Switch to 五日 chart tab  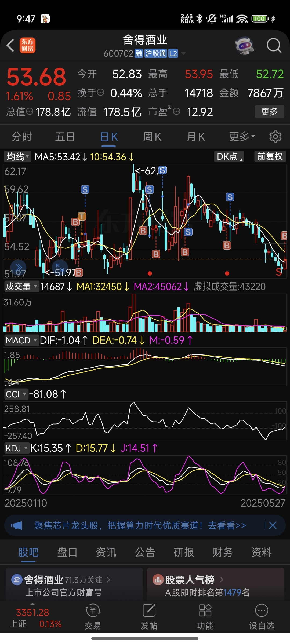click(x=65, y=137)
